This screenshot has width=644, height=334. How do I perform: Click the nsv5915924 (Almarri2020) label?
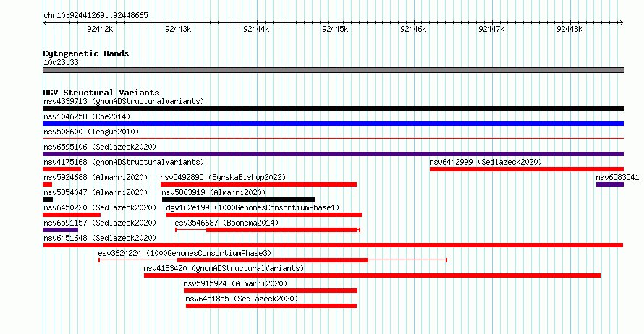coord(235,283)
